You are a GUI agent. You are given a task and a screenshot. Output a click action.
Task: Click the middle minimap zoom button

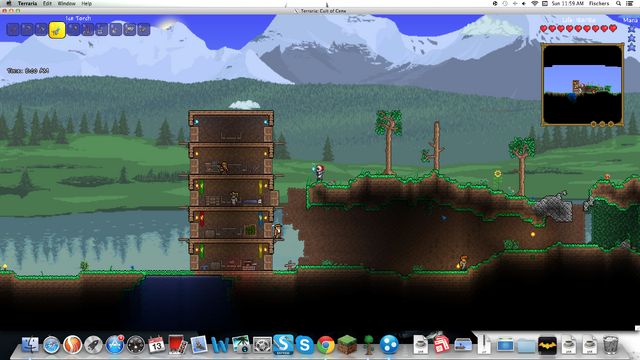602,124
